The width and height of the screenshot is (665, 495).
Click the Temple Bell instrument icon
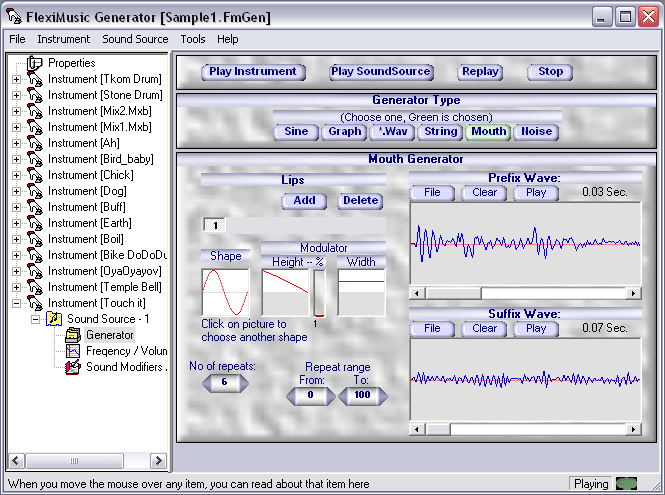coord(35,287)
